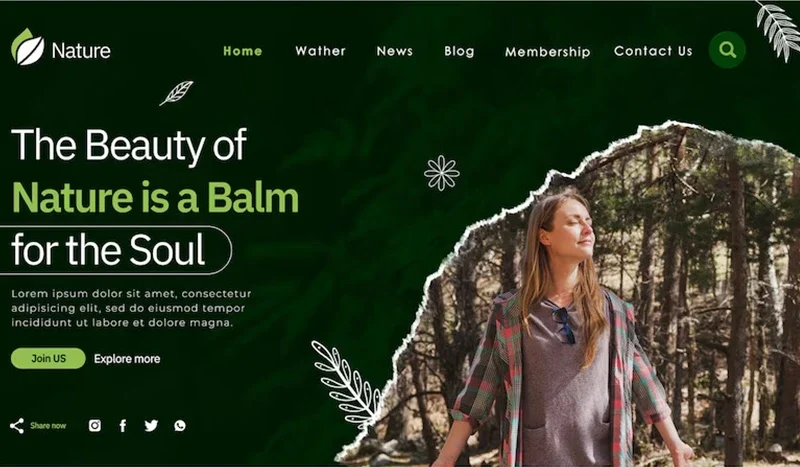The height and width of the screenshot is (467, 800).
Task: Open the Instagram share icon
Action: click(95, 425)
